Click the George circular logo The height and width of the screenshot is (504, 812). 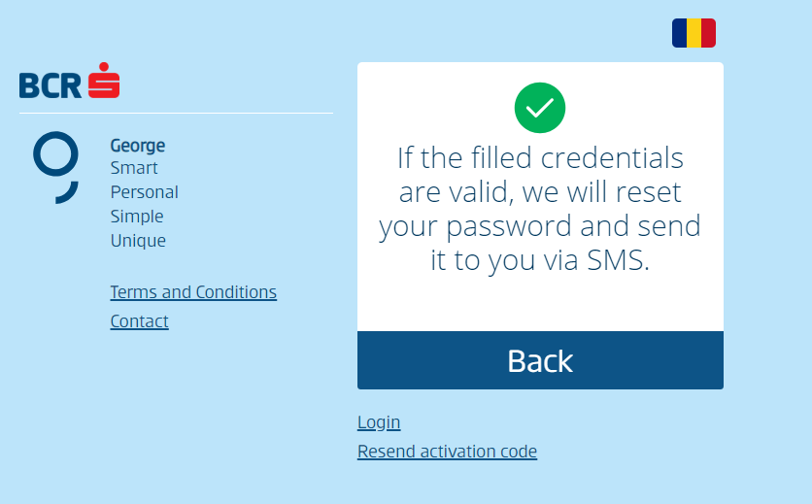coord(56,167)
